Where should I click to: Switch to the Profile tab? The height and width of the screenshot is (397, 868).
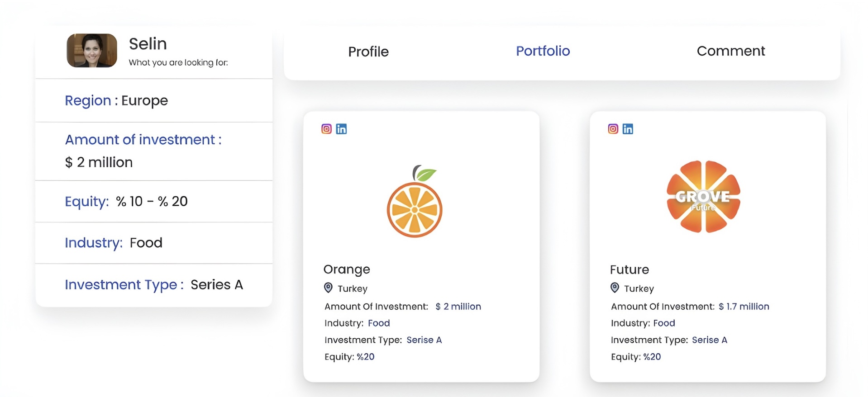click(368, 52)
